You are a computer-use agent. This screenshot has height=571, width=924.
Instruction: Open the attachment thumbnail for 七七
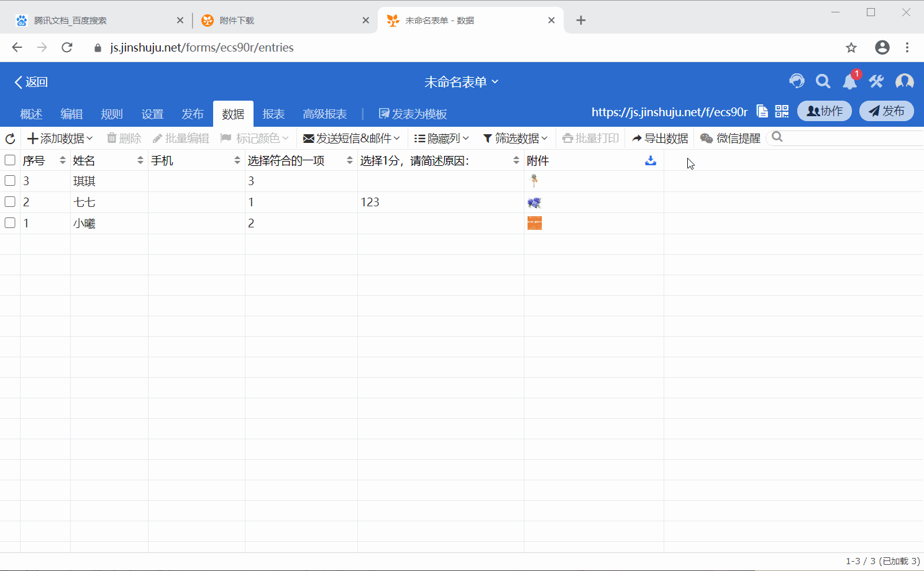pyautogui.click(x=534, y=203)
